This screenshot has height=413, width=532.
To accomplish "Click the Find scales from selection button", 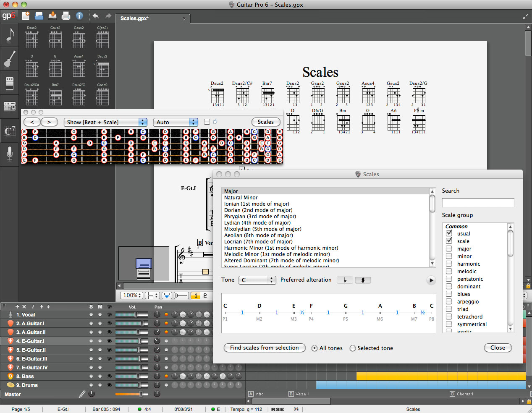I will tap(265, 348).
